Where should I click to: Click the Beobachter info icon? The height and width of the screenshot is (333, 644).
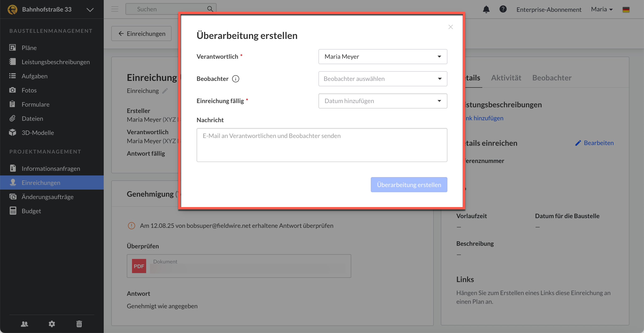(235, 79)
